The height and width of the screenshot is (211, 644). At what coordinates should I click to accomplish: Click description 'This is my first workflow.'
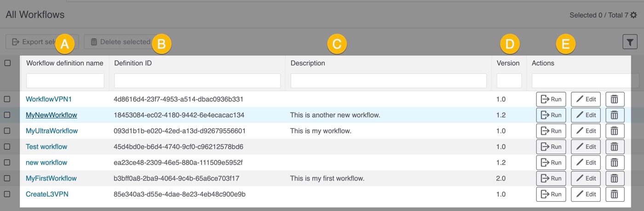coord(328,178)
